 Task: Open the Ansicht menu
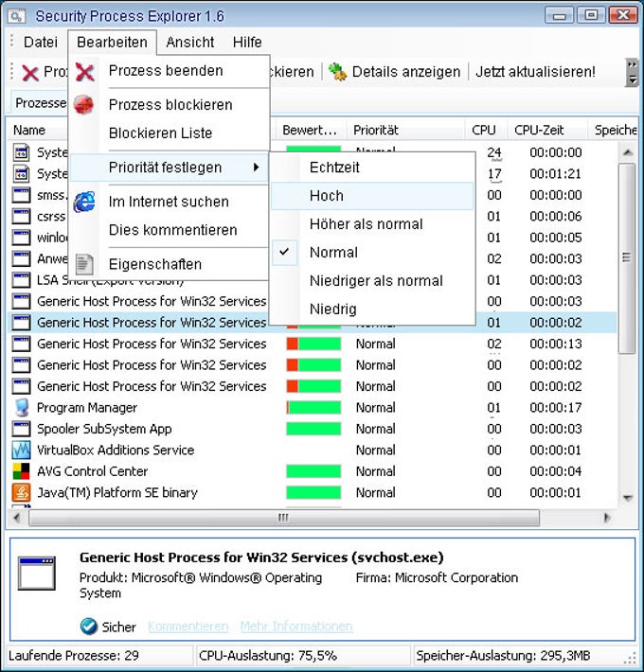[x=190, y=42]
